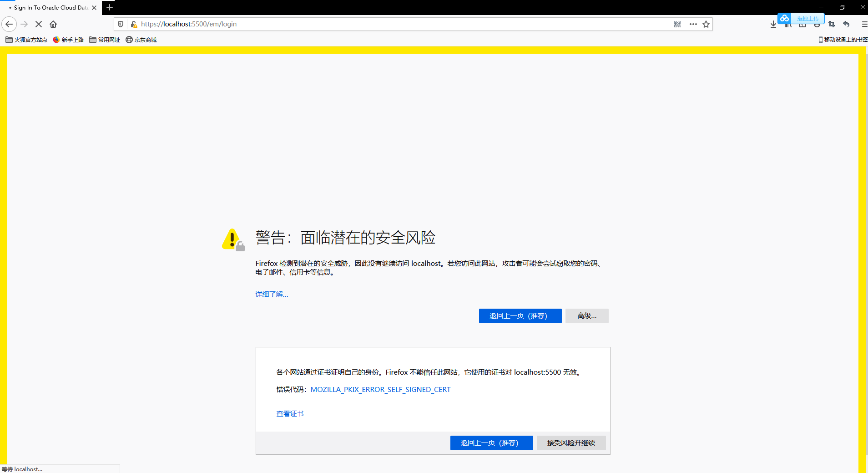868x473 pixels.
Task: Bookmark this page with the star icon
Action: pos(706,24)
